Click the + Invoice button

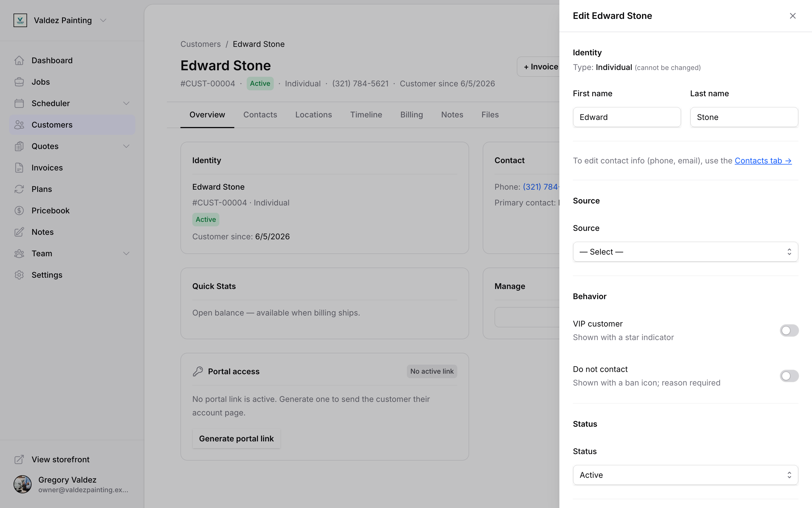539,67
